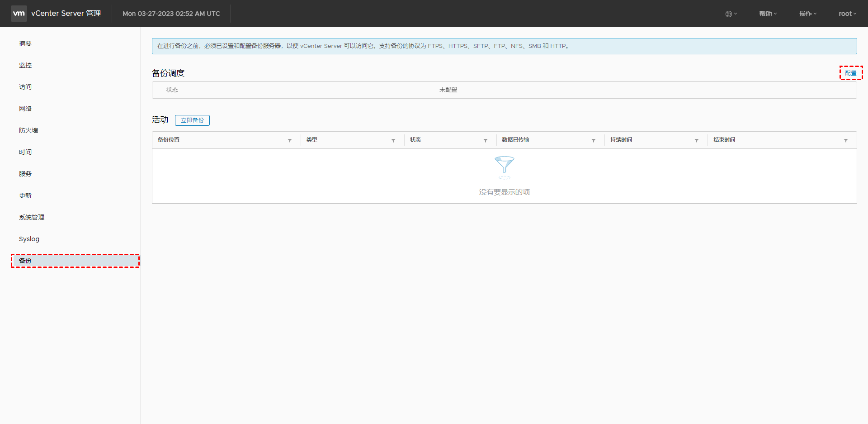Open the root user dropdown
868x424 pixels.
coord(847,14)
